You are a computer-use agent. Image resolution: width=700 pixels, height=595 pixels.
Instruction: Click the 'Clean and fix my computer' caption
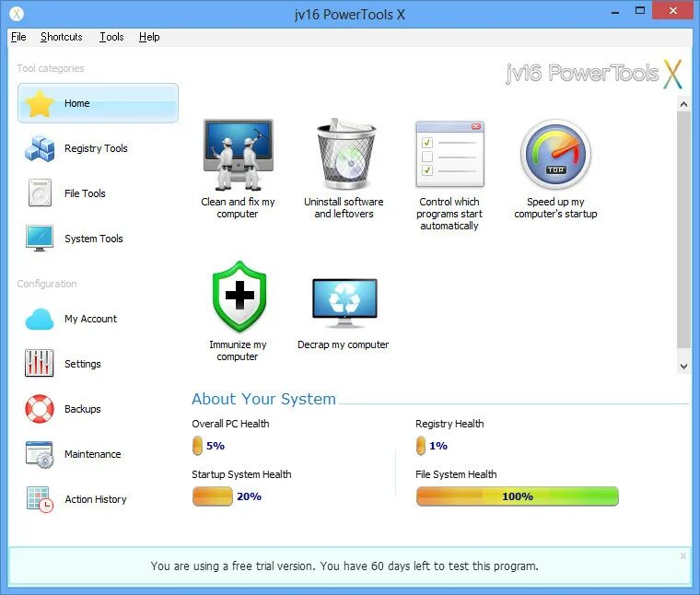[238, 207]
